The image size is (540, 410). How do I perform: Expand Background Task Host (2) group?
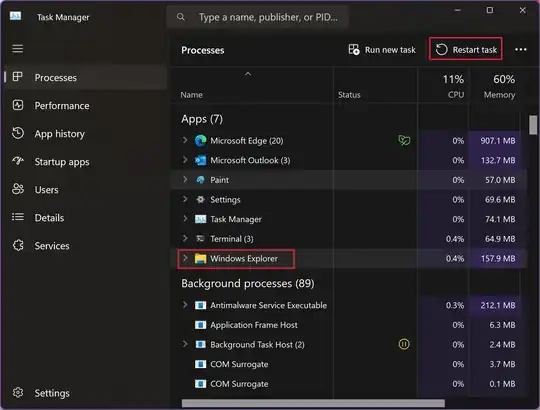point(185,344)
